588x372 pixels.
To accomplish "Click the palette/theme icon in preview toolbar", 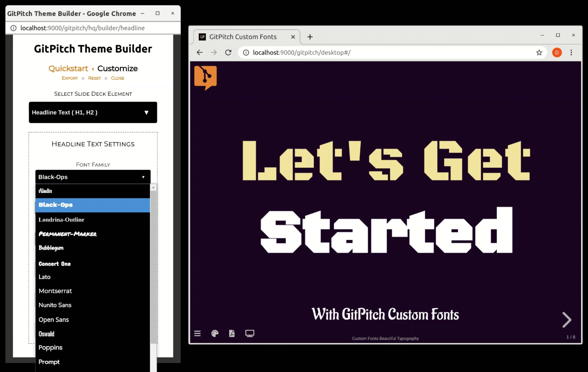I will 215,333.
